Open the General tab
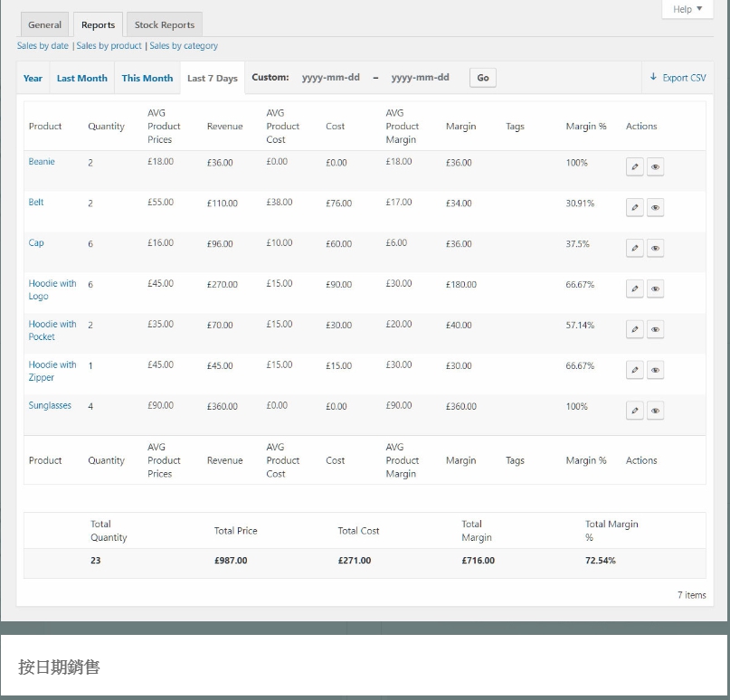This screenshot has height=700, width=730. coord(44,25)
